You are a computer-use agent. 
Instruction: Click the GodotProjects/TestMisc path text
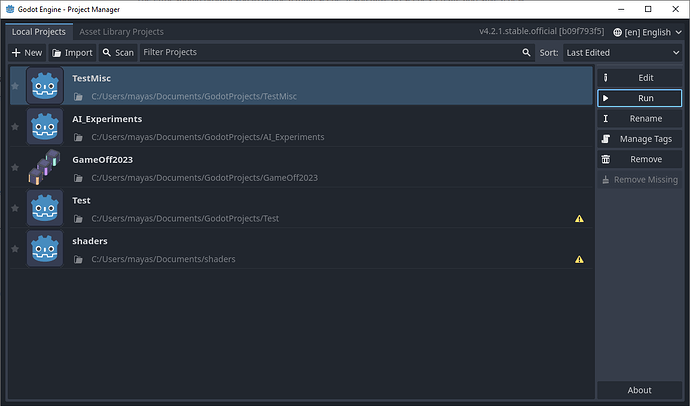coord(194,96)
